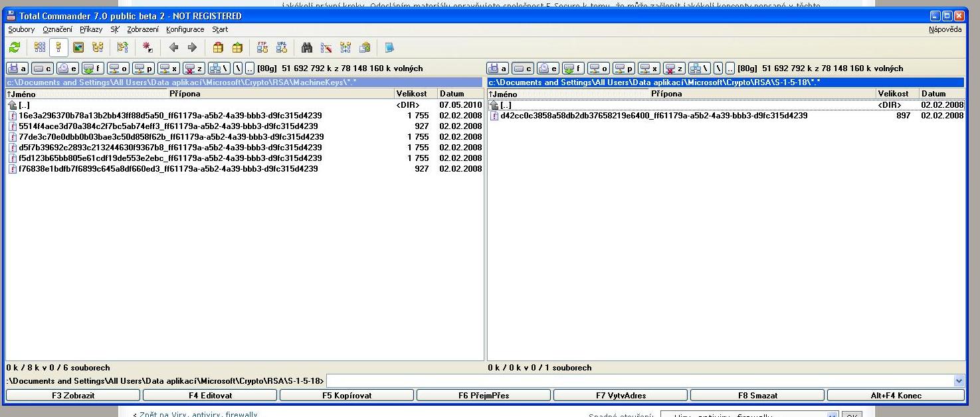Select drive e in the right panel
The width and height of the screenshot is (980, 417).
pyautogui.click(x=549, y=68)
